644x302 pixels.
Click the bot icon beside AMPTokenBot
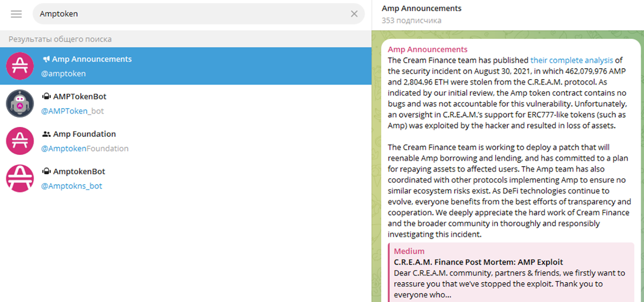click(46, 97)
